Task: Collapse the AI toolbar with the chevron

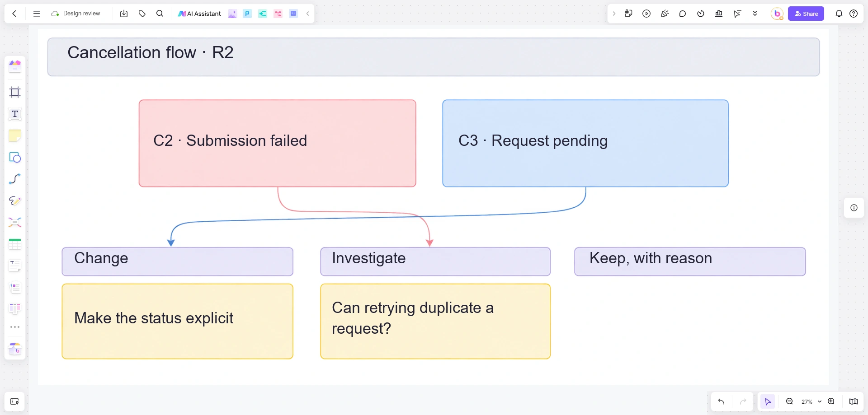Action: 308,14
